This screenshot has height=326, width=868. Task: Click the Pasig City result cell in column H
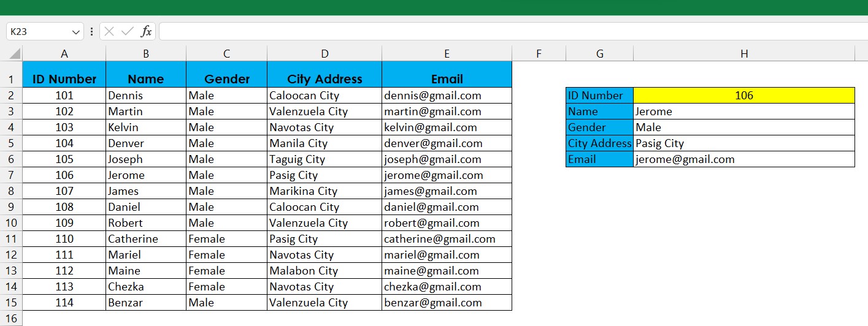(x=744, y=143)
